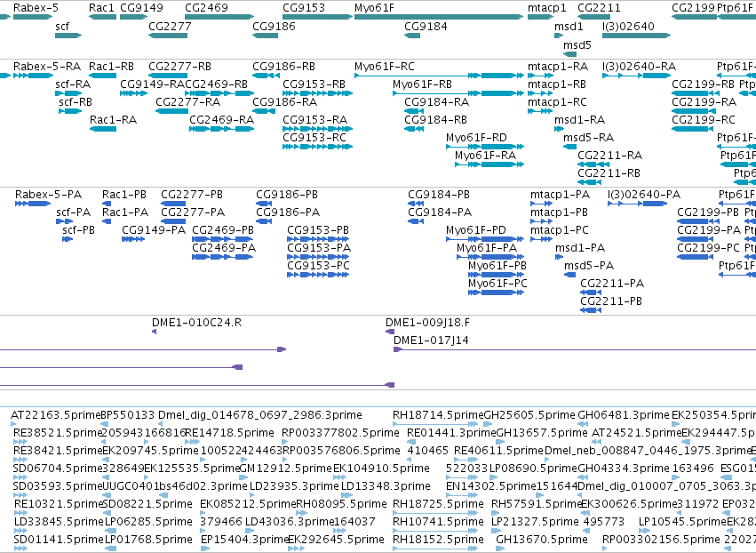Click the CG2211-PA protein label
The height and width of the screenshot is (553, 756).
(612, 284)
